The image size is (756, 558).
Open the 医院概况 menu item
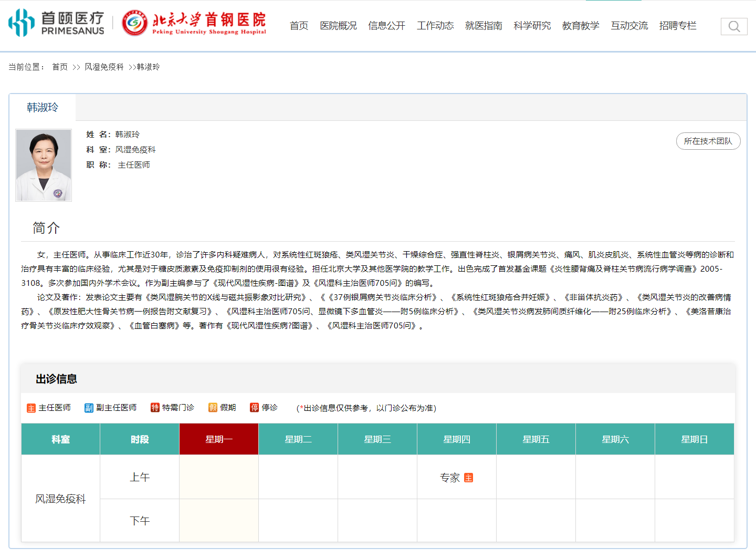point(338,26)
